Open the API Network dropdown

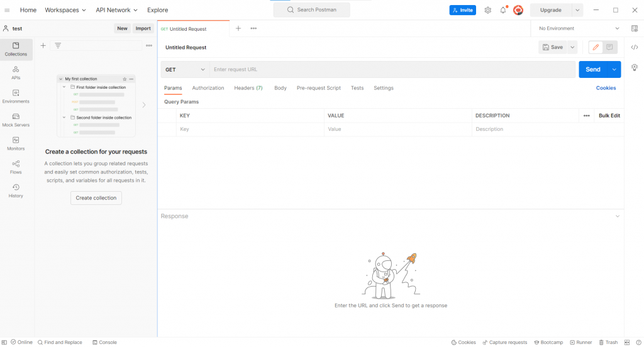click(x=116, y=10)
